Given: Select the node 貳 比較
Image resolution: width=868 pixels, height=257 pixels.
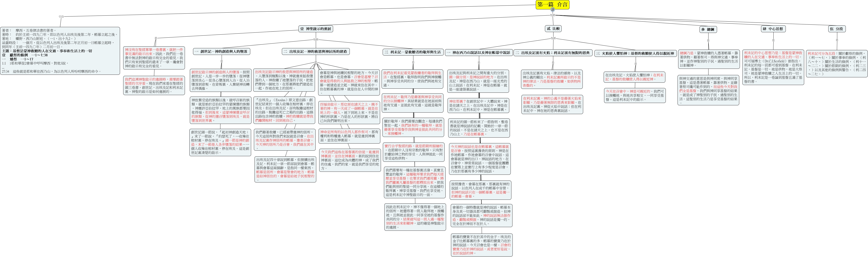Looking at the screenshot, I should click(553, 29).
